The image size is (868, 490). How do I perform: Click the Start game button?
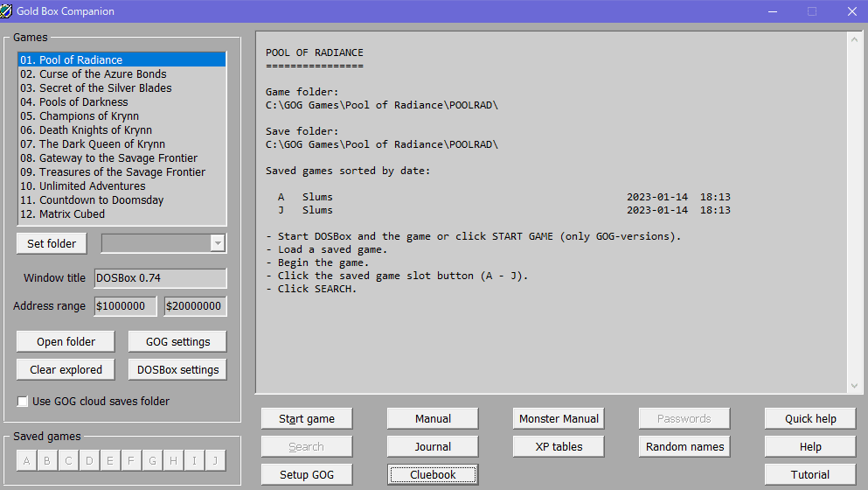click(307, 418)
